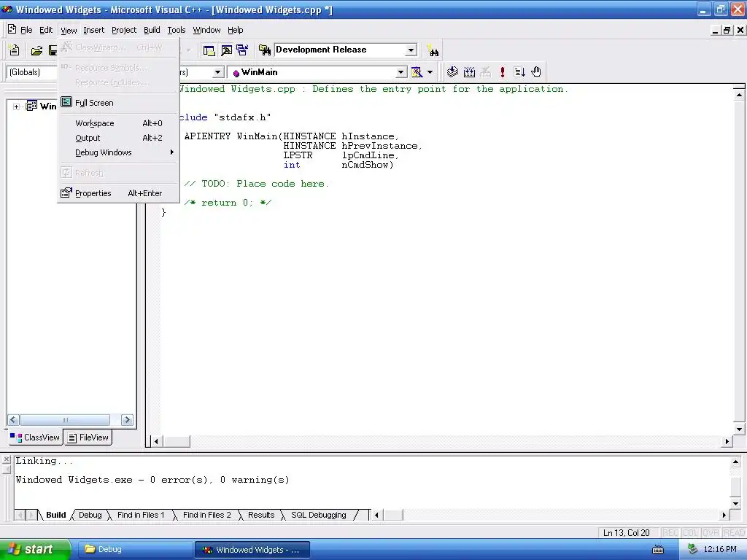The image size is (747, 560).
Task: Open the File menu
Action: coord(26,30)
